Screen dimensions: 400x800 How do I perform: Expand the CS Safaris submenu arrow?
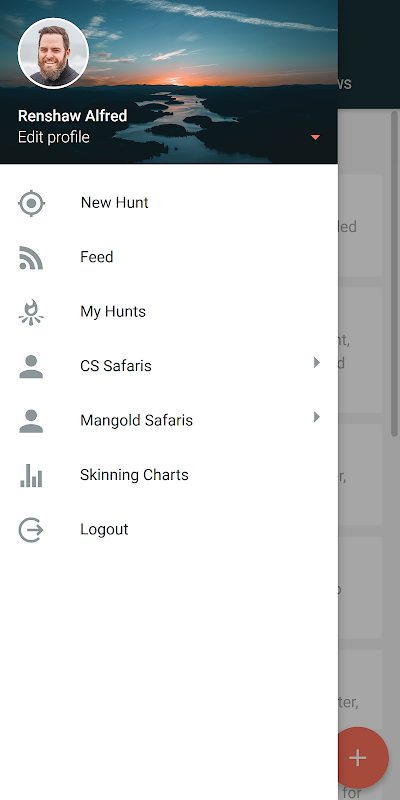click(x=317, y=363)
